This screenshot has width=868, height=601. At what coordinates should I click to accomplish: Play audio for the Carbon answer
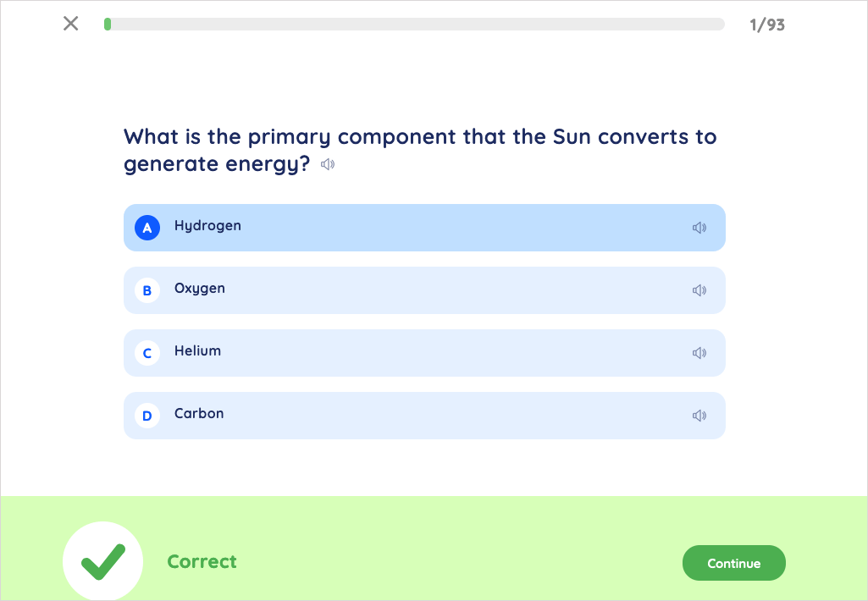coord(699,415)
